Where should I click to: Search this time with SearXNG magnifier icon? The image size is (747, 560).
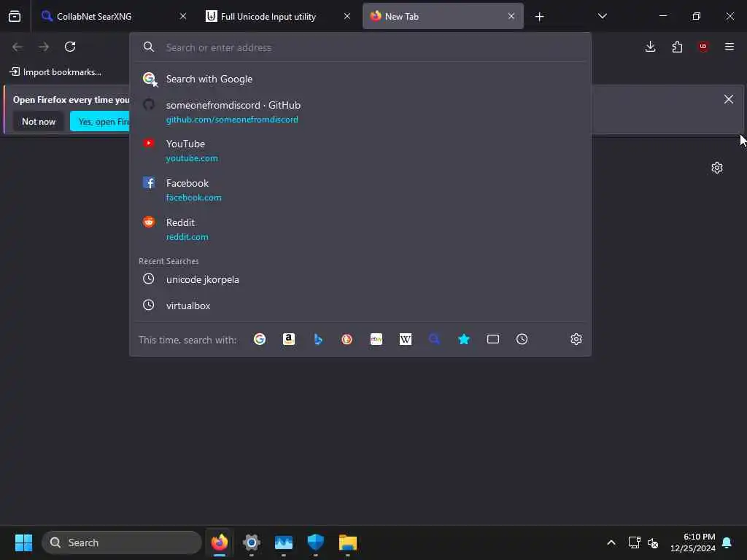pyautogui.click(x=435, y=339)
